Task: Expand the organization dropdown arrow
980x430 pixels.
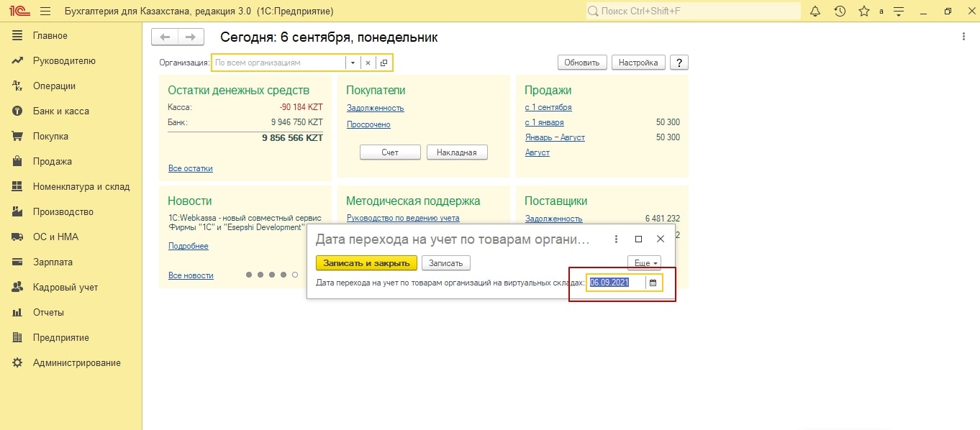Action: point(353,63)
